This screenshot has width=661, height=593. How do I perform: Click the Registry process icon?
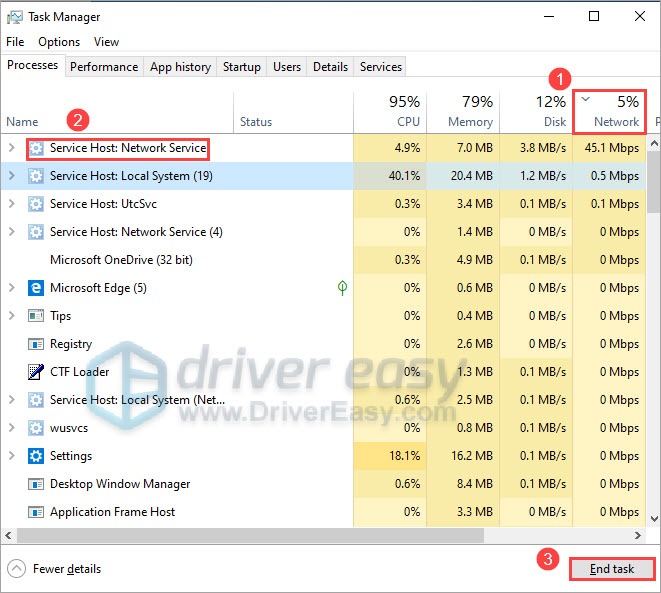click(36, 344)
